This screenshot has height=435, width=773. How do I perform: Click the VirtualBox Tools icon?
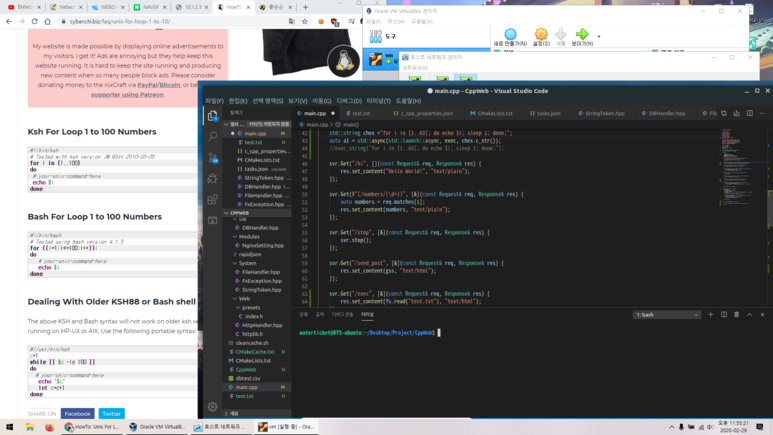376,36
